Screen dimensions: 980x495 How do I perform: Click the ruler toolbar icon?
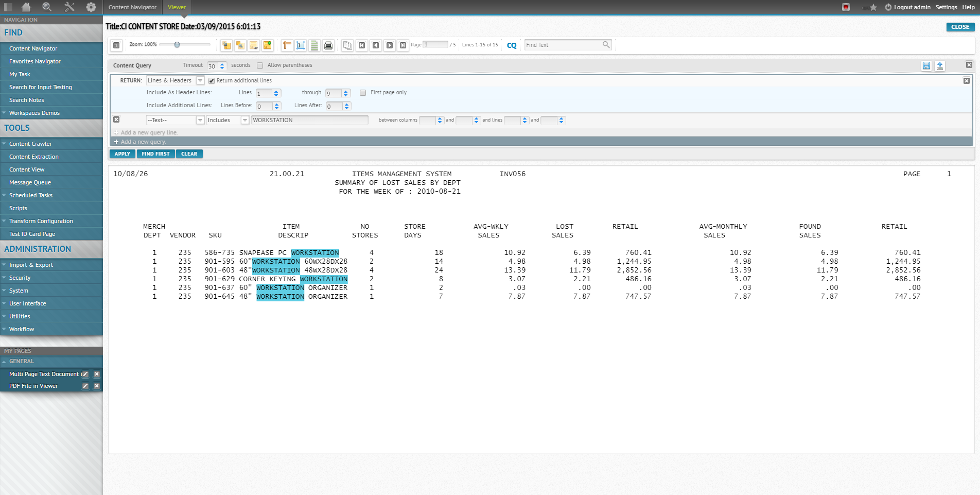coord(287,45)
